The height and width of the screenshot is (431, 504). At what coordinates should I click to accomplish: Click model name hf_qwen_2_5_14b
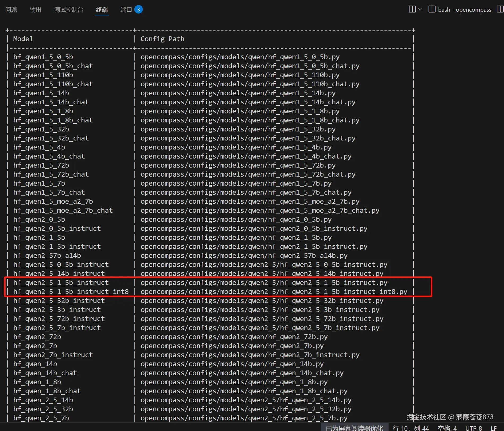43,400
